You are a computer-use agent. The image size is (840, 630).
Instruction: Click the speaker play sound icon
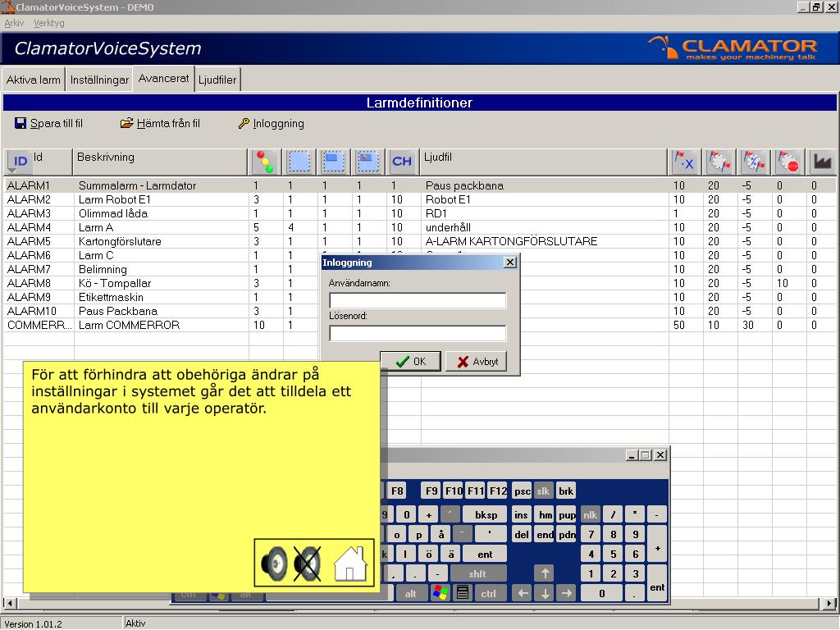274,564
